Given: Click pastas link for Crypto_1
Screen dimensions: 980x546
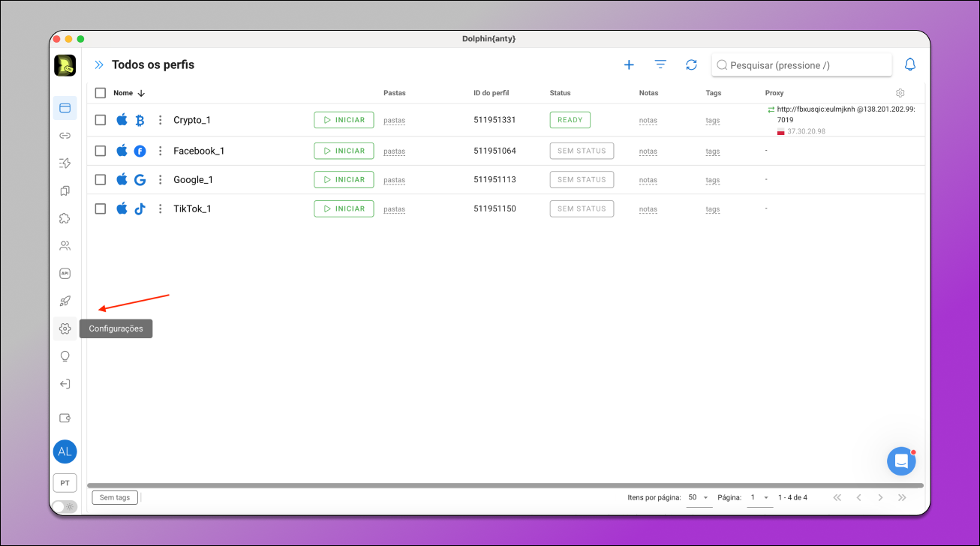Looking at the screenshot, I should coord(394,121).
